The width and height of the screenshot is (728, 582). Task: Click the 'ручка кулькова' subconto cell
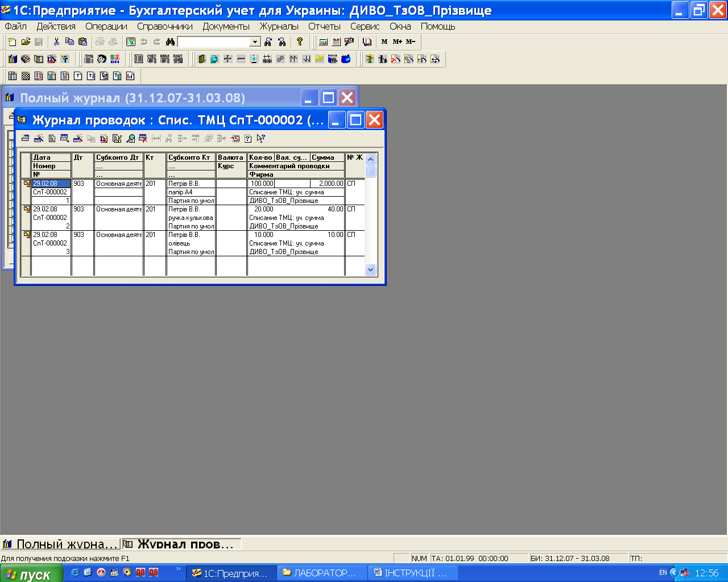click(x=191, y=218)
